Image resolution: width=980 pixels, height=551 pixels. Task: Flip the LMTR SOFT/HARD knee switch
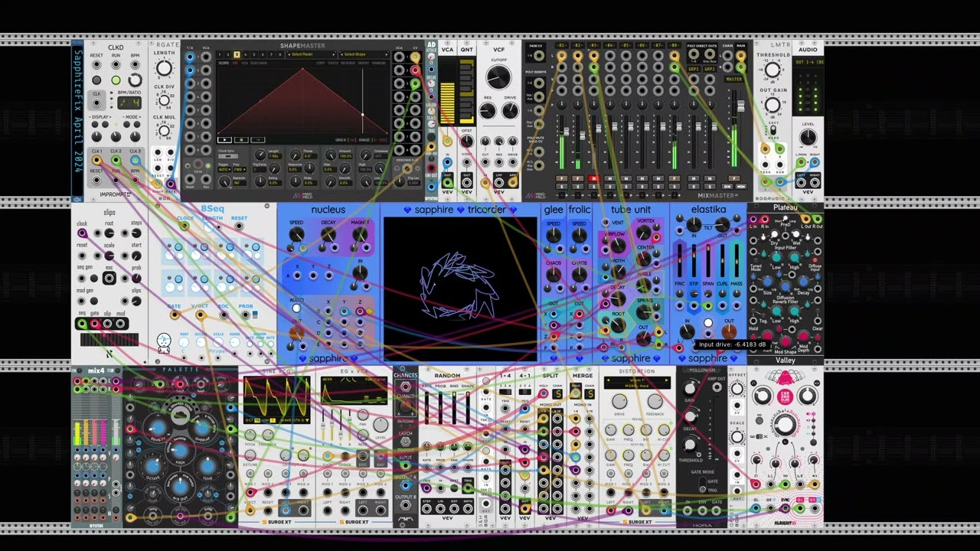click(x=773, y=130)
